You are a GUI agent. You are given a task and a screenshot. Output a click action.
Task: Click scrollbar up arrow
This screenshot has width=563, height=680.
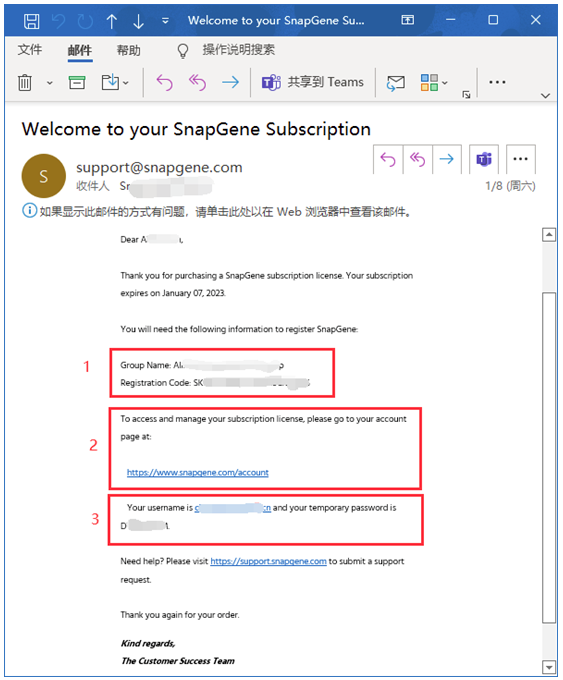pyautogui.click(x=549, y=235)
